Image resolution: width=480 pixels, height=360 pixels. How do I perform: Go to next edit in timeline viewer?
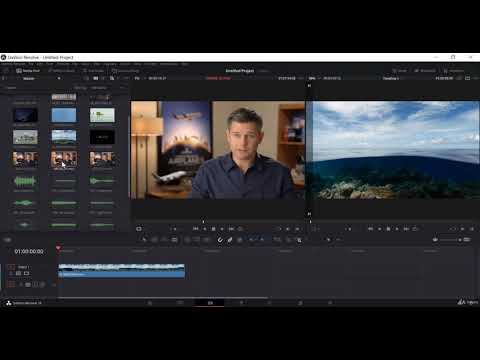pyautogui.click(x=406, y=229)
